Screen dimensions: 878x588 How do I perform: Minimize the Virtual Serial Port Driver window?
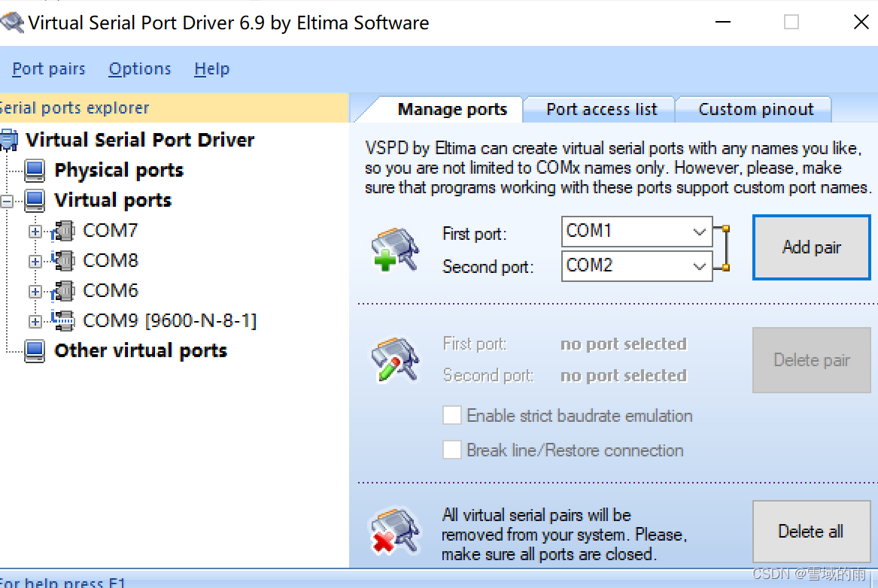(x=723, y=23)
